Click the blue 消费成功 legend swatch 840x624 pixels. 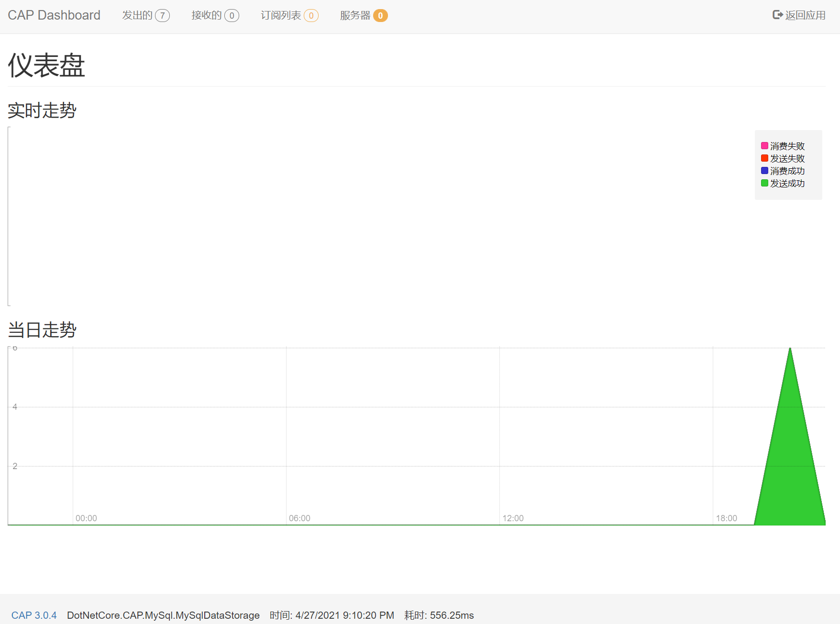(764, 171)
